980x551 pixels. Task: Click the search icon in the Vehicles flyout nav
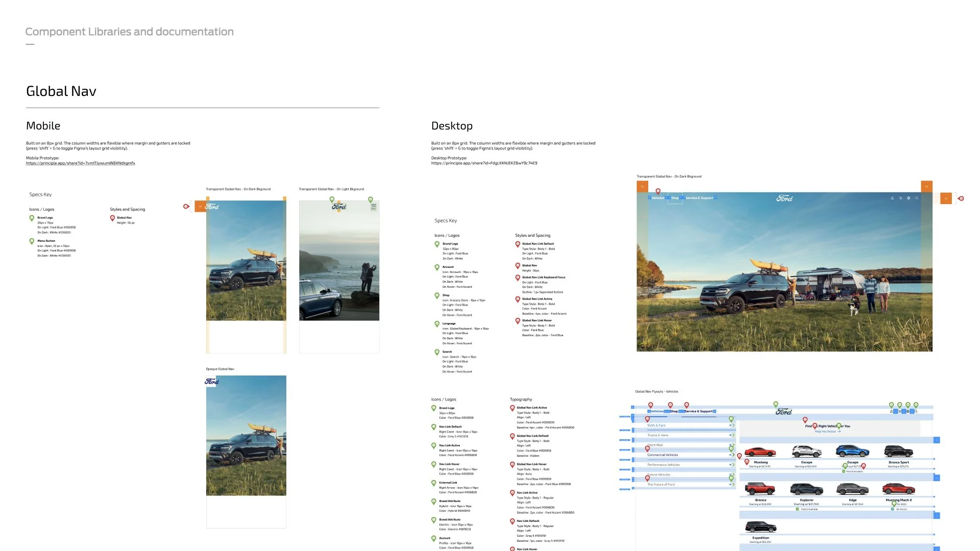916,411
